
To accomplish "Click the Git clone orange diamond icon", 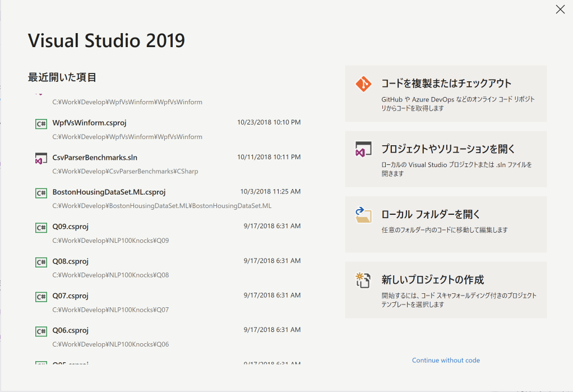I will [x=363, y=84].
